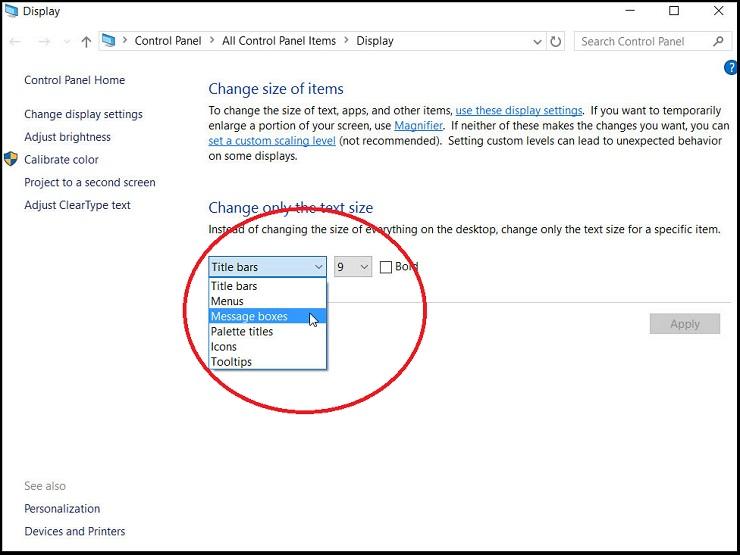This screenshot has width=740, height=555.
Task: Click the search magnifier icon
Action: (718, 41)
